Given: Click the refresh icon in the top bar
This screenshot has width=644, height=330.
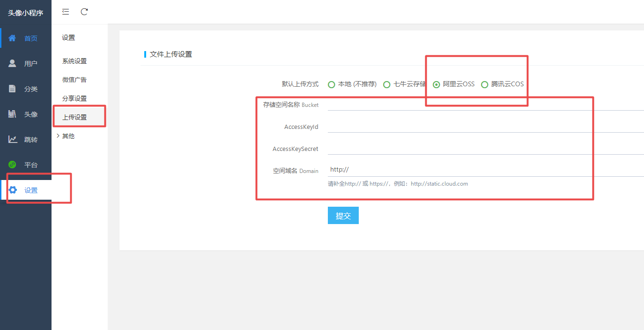Looking at the screenshot, I should 84,12.
